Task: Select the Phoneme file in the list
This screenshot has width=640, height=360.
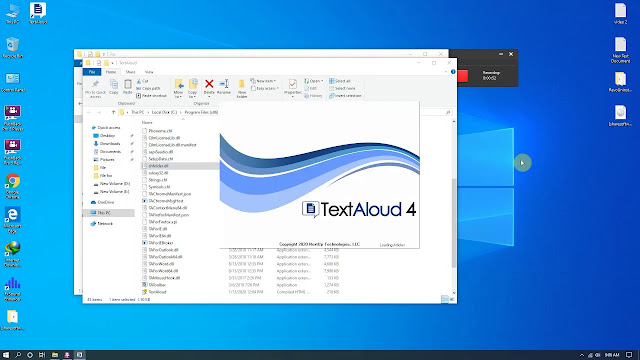Action: [157, 131]
